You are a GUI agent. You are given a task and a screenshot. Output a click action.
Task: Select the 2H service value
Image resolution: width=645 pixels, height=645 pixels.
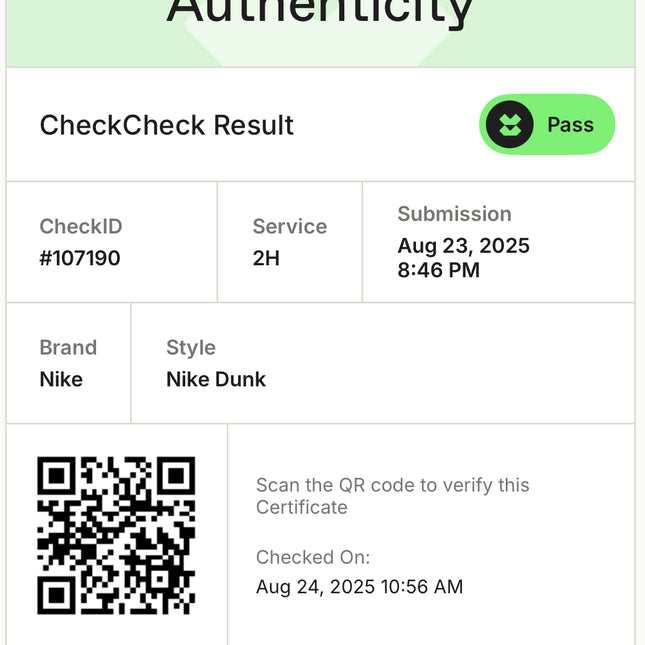point(266,258)
